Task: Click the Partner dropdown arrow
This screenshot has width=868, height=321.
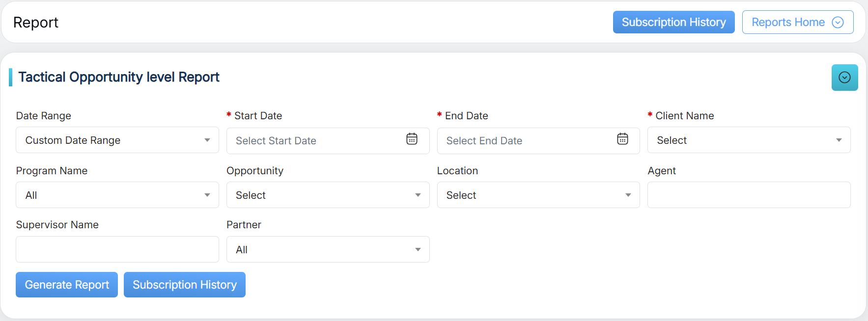Action: point(418,250)
